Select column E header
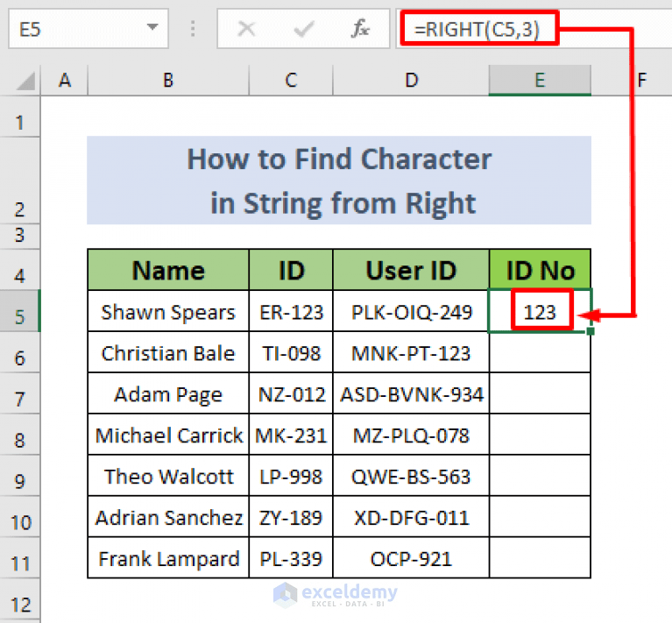672x623 pixels. pos(540,80)
